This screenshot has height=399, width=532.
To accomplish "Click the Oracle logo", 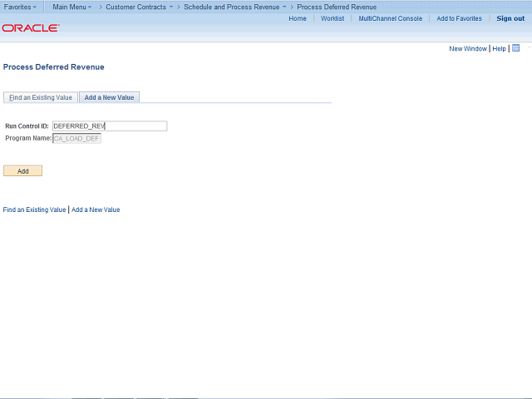I will pyautogui.click(x=31, y=28).
